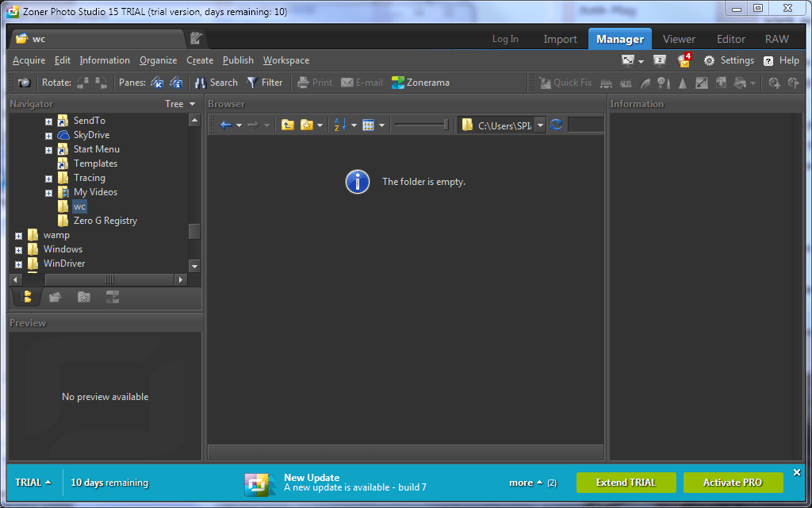Image resolution: width=812 pixels, height=508 pixels.
Task: Click the A-Z sort icon
Action: (x=340, y=125)
